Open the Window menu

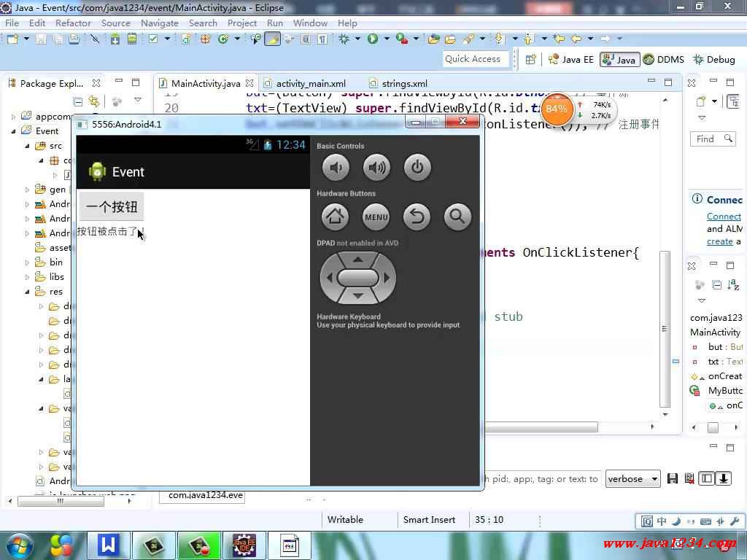(x=310, y=23)
